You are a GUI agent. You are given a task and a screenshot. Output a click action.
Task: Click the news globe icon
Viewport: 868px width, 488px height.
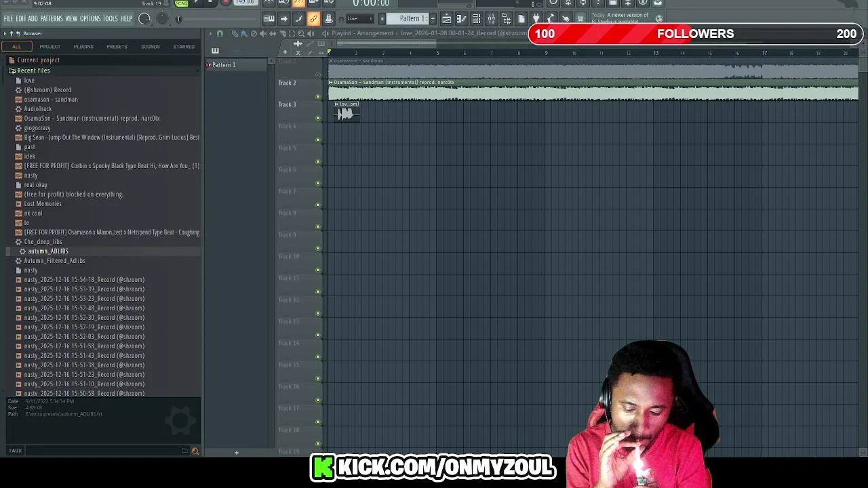659,18
